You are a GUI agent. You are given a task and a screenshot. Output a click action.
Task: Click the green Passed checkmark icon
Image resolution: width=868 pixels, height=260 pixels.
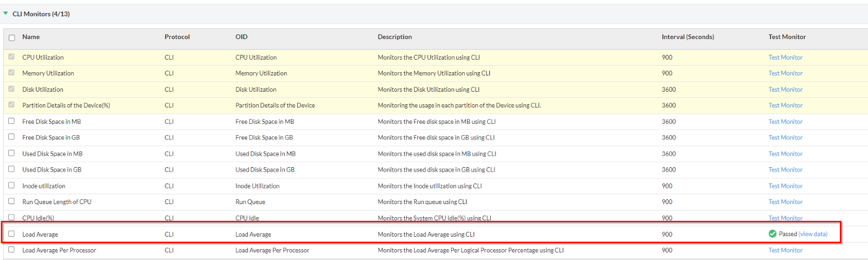773,234
